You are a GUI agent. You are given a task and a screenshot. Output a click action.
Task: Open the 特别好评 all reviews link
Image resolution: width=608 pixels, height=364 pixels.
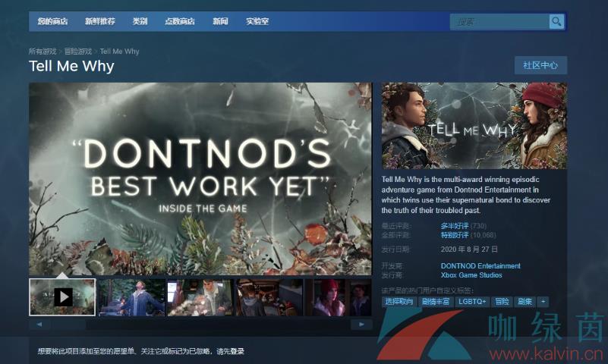pos(455,235)
